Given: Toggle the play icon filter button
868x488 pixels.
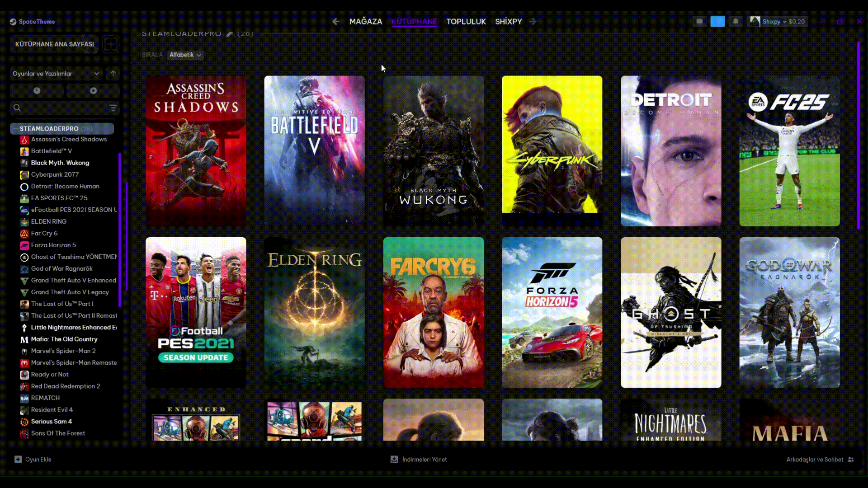Looking at the screenshot, I should [x=93, y=90].
